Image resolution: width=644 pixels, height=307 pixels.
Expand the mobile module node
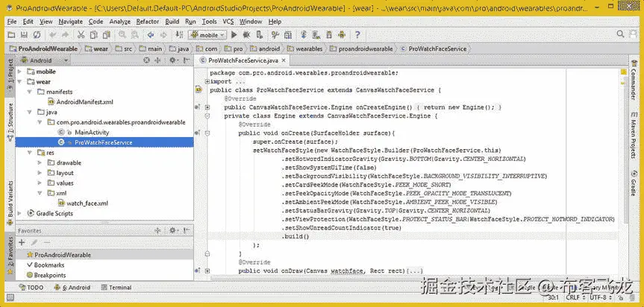pos(19,72)
